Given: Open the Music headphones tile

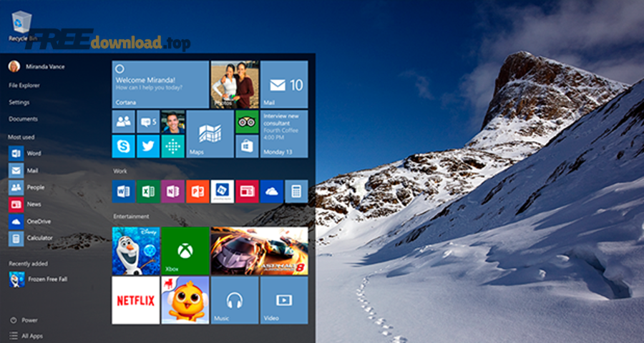Looking at the screenshot, I should [x=235, y=300].
